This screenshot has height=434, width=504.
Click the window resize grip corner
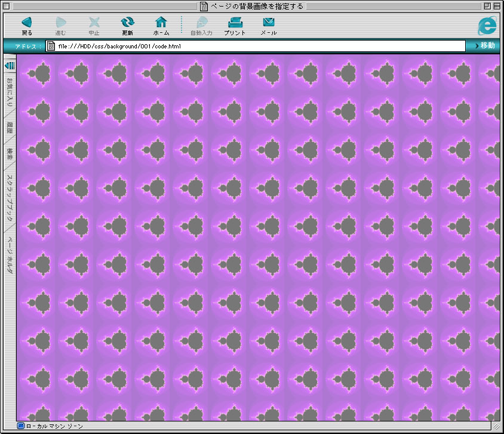click(x=495, y=426)
